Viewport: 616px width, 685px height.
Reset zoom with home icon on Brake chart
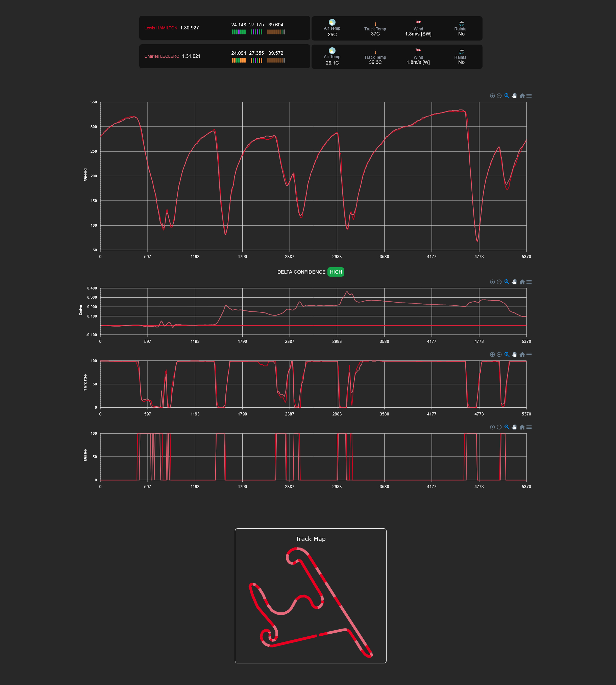pyautogui.click(x=522, y=427)
